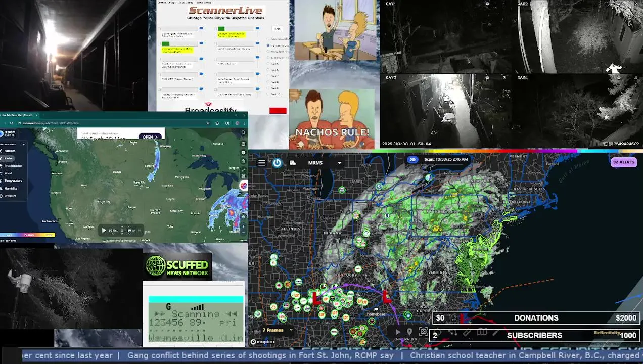Click the layers icon left of MRMS label
This screenshot has height=364, width=643.
coord(293,163)
